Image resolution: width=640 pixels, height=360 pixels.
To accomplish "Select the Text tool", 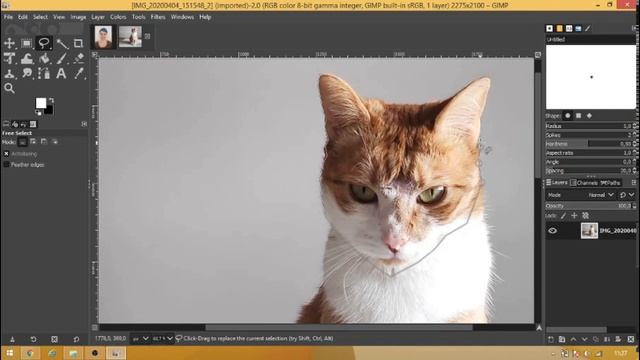I will [x=61, y=73].
